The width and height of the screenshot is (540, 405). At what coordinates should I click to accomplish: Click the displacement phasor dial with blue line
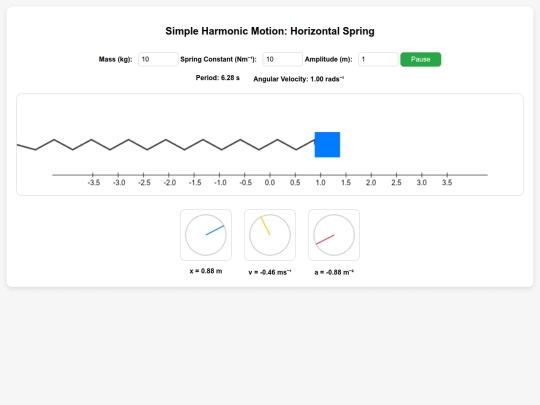coord(206,235)
